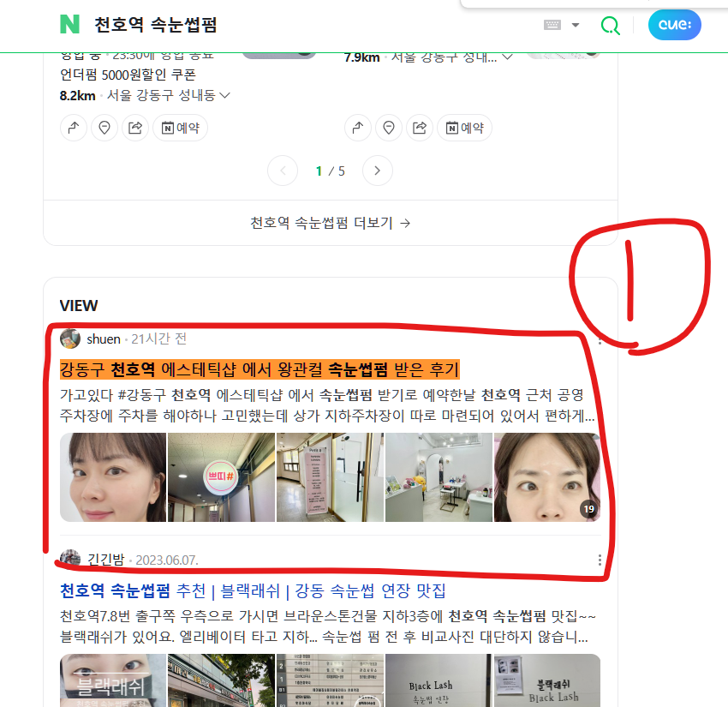
Task: View the 쁘띠# sign photo
Action: tap(221, 477)
